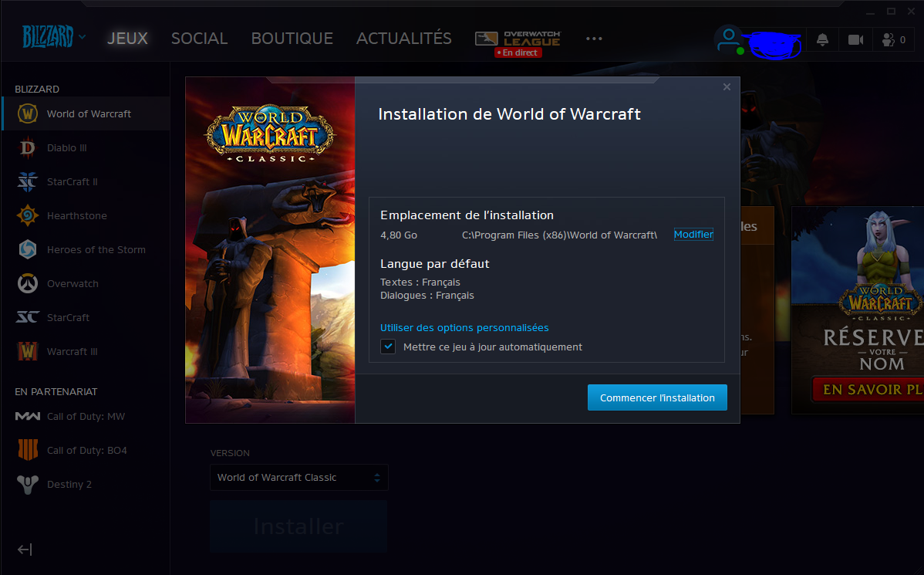The height and width of the screenshot is (575, 924).
Task: Click Commencer l'installation button
Action: (x=657, y=397)
